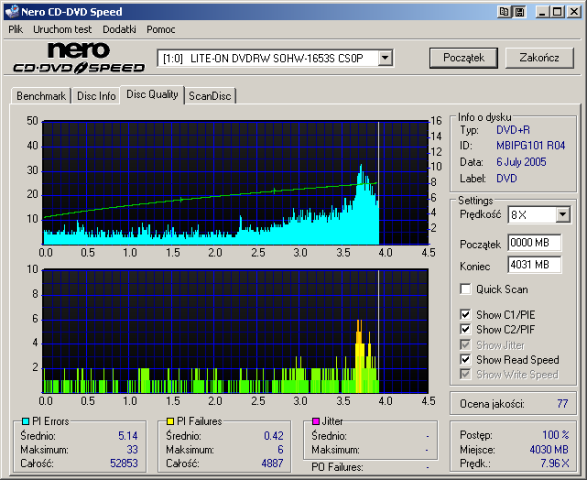
Task: Toggle the Show Jitter checkbox
Action: (465, 344)
